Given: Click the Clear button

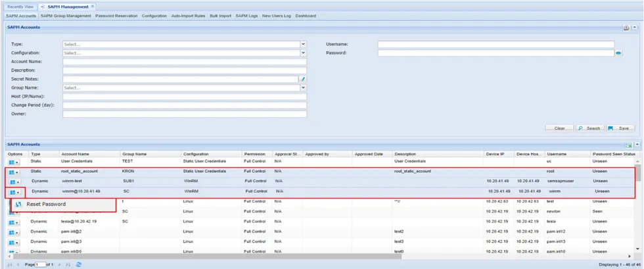Looking at the screenshot, I should click(x=559, y=128).
